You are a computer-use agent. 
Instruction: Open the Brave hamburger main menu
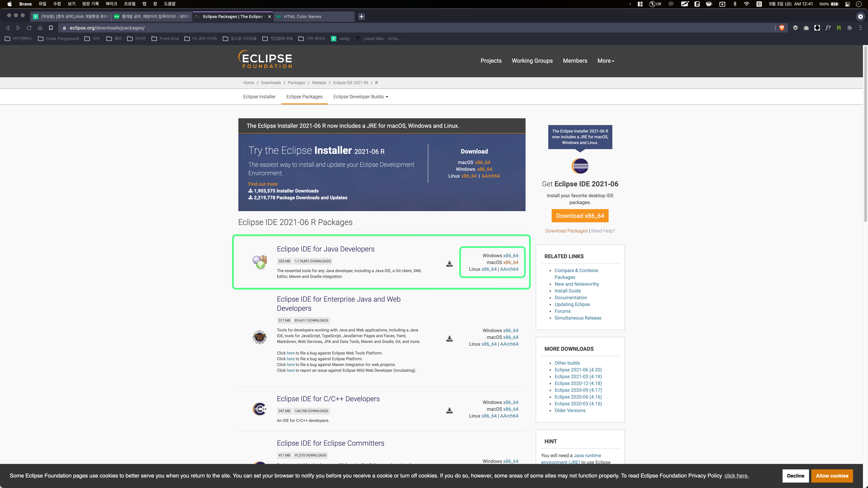[x=860, y=28]
